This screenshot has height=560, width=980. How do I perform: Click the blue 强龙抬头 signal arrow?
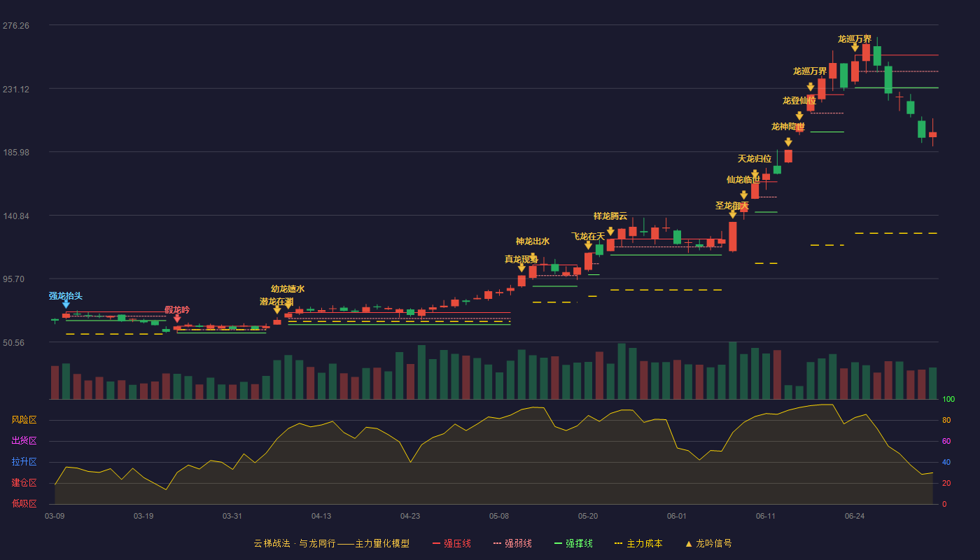coord(66,304)
